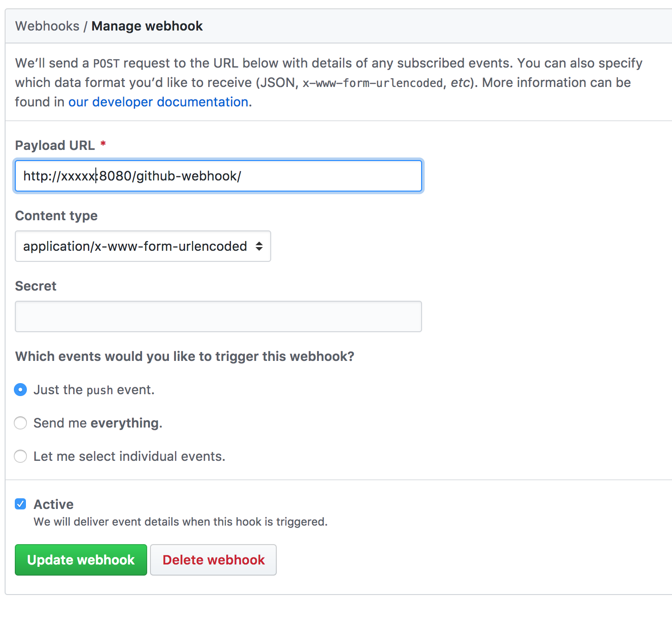This screenshot has height=620, width=672.
Task: Uncheck the Active checkbox
Action: [x=20, y=504]
